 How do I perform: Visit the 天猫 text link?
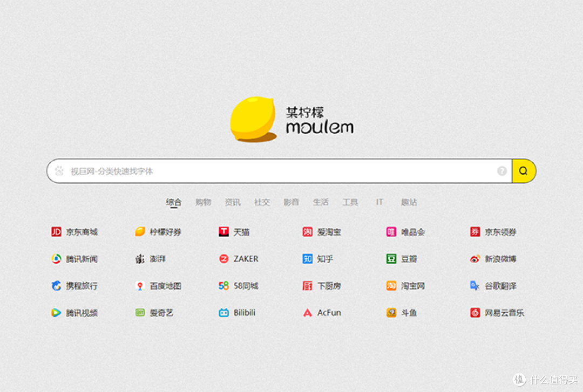(x=241, y=232)
